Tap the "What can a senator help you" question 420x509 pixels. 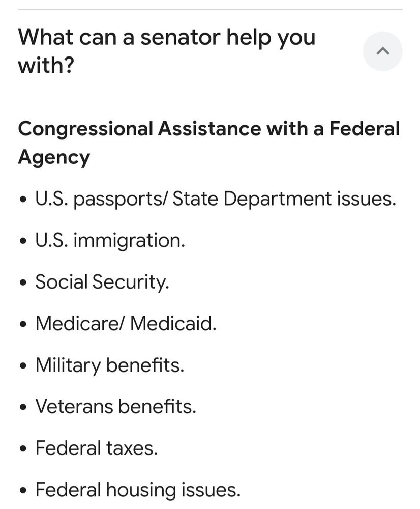tap(167, 37)
